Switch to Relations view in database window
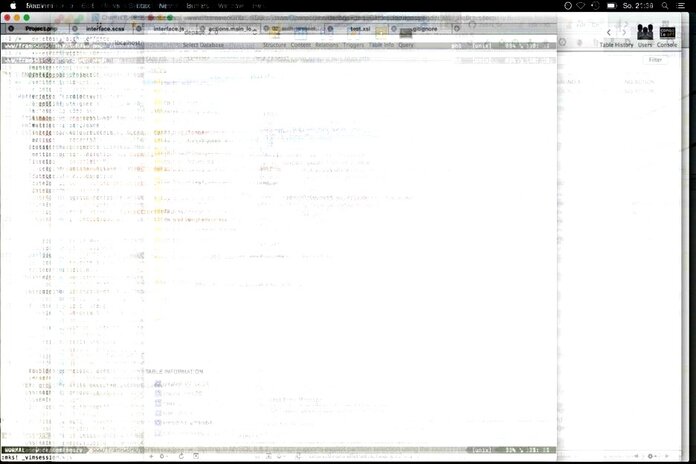 click(327, 45)
